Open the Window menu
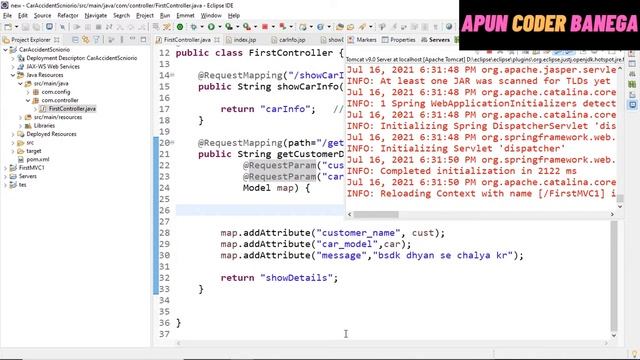 click(211, 16)
